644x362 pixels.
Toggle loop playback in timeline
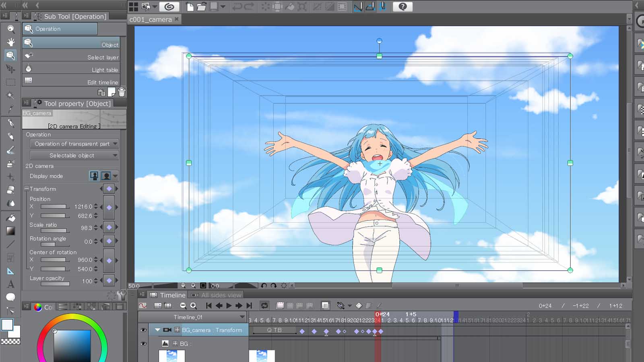point(264,306)
